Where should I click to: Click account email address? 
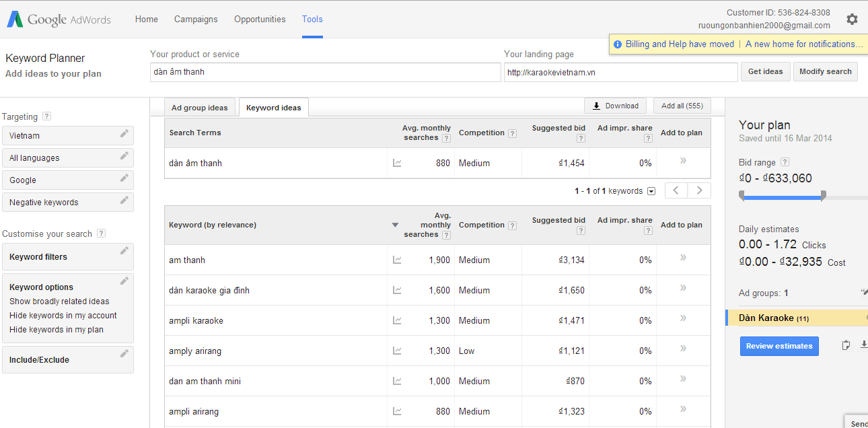[764, 26]
